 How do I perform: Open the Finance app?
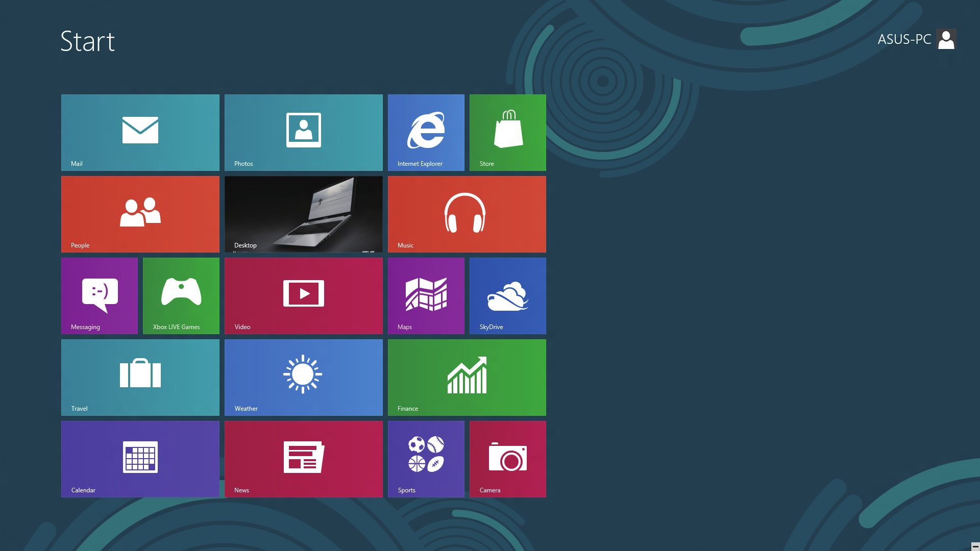[x=467, y=378]
